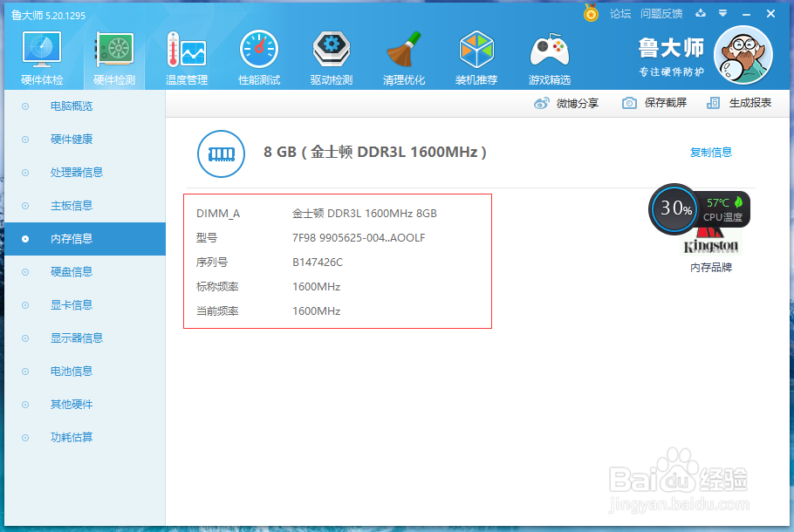Click the memory module icon

click(x=221, y=153)
